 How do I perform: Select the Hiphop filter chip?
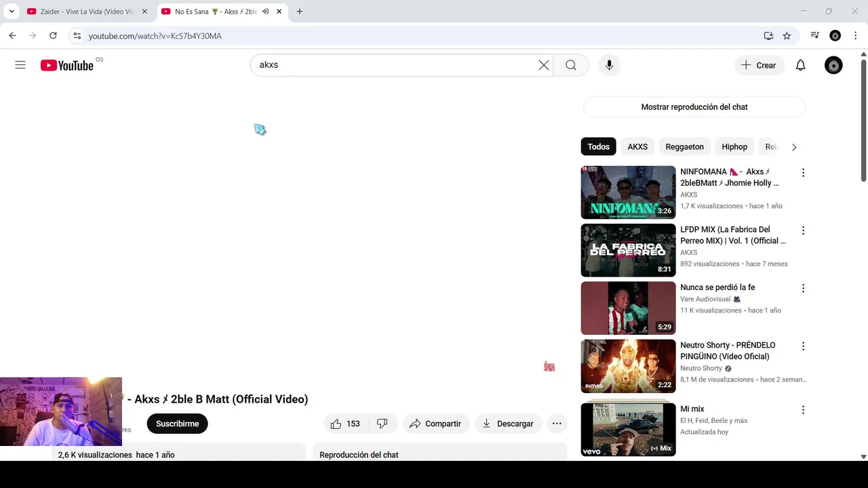click(734, 147)
